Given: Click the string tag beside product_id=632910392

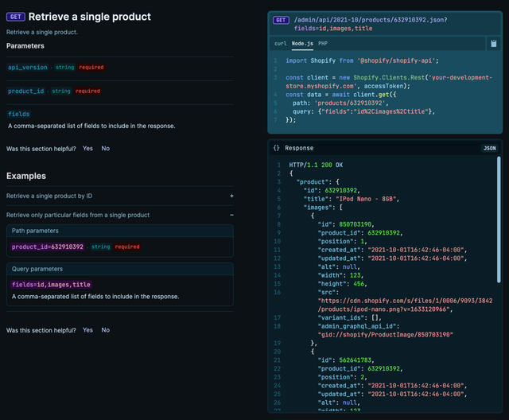Looking at the screenshot, I should (x=101, y=247).
